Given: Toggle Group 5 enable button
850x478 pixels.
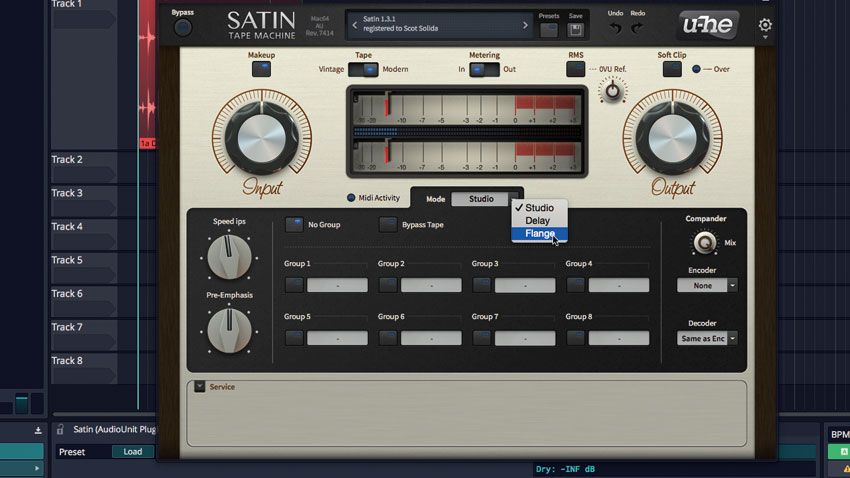Looking at the screenshot, I should point(294,338).
